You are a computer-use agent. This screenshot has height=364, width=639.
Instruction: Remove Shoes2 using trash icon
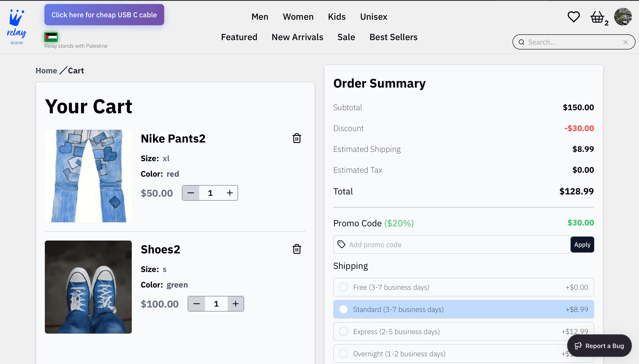[x=297, y=249]
